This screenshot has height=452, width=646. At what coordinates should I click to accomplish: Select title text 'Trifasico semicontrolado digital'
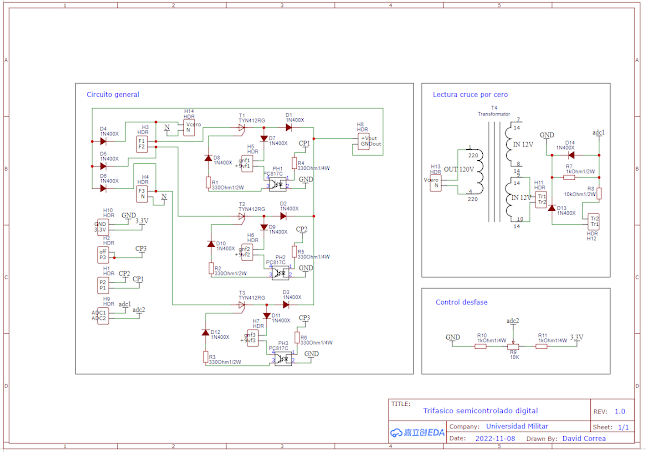(480, 411)
